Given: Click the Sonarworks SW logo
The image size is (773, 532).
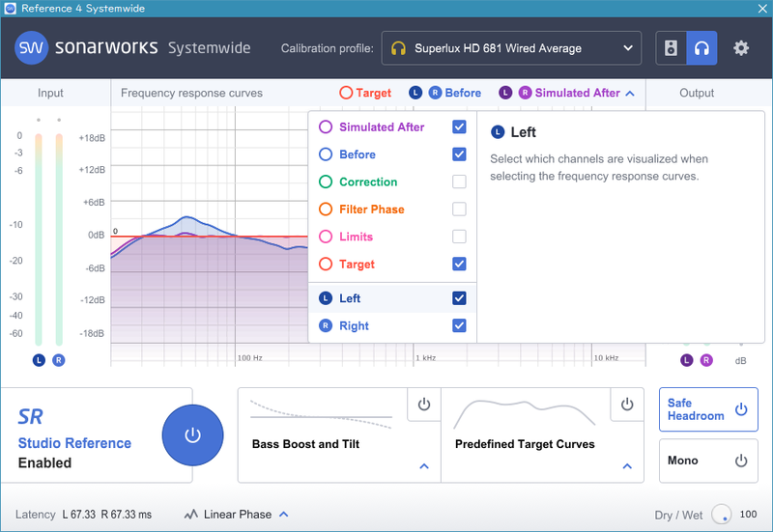Looking at the screenshot, I should (x=32, y=47).
